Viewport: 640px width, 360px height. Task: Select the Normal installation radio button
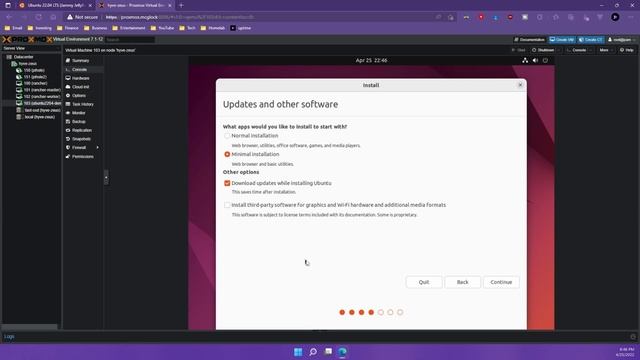[227, 136]
